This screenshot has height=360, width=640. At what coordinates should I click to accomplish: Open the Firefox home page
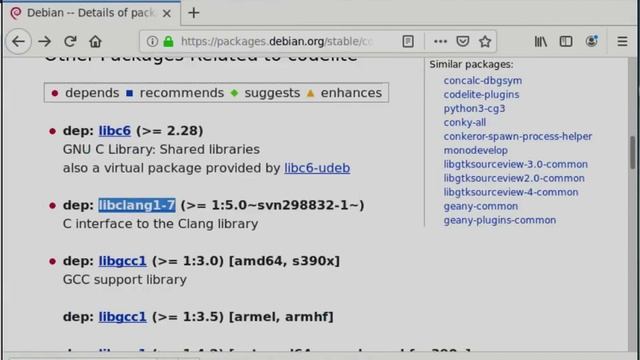(x=96, y=41)
